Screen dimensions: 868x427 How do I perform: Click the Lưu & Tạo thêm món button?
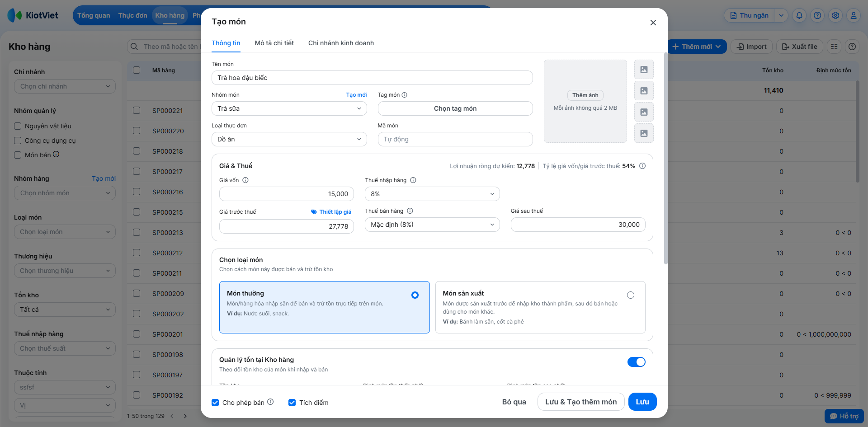pos(580,402)
